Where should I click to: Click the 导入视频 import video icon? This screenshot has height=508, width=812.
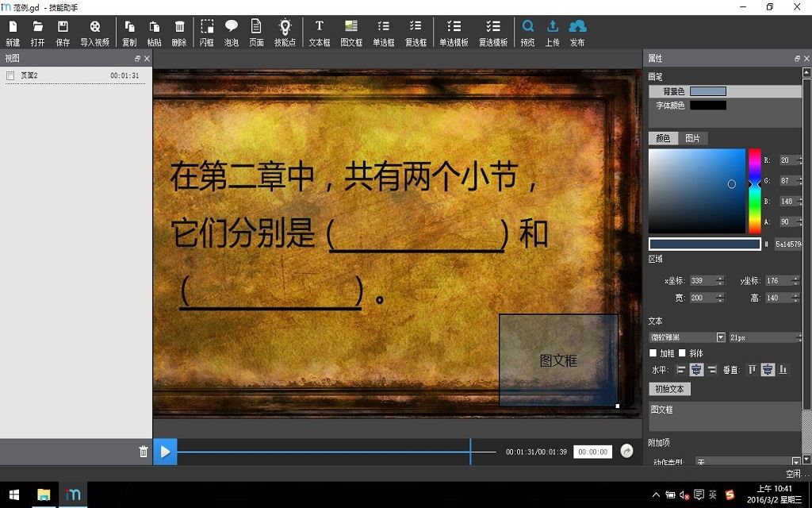[x=95, y=33]
